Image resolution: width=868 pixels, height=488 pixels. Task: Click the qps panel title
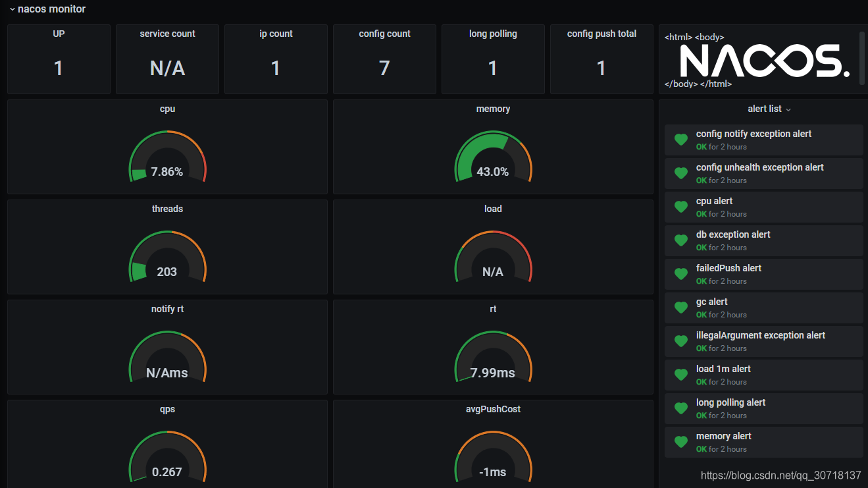click(167, 409)
